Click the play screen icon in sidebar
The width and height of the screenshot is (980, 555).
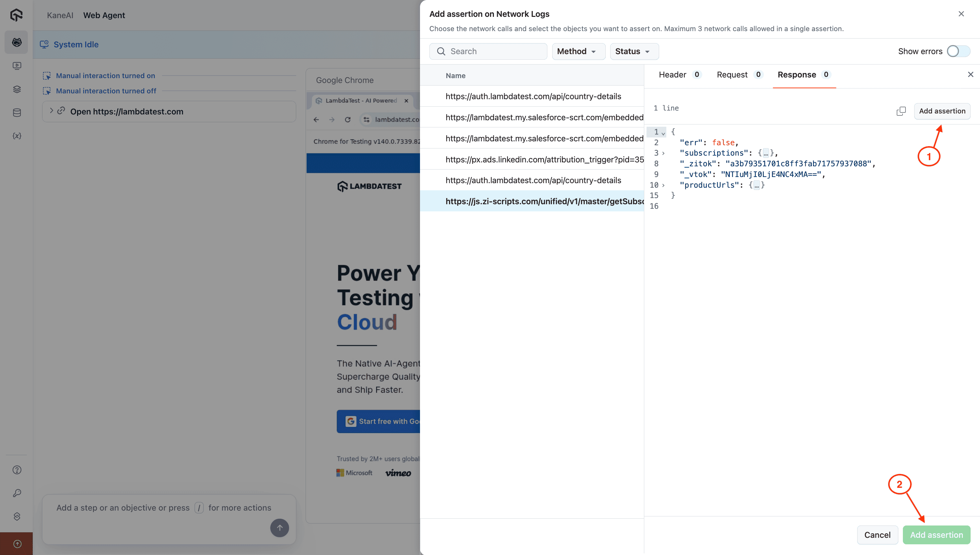(17, 65)
